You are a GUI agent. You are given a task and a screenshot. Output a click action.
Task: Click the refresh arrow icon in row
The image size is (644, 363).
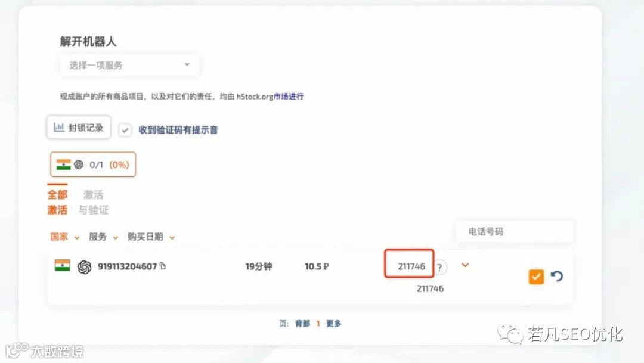[556, 276]
